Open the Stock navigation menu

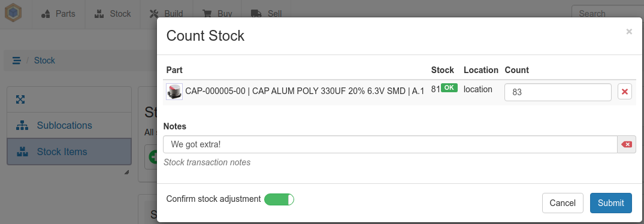click(113, 14)
